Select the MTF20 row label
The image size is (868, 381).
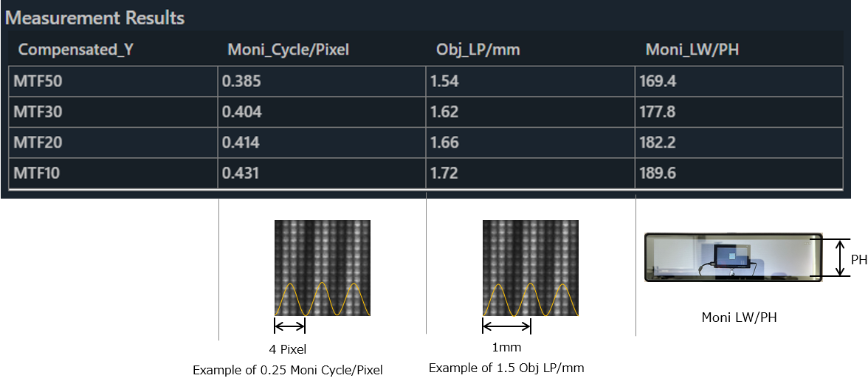[x=37, y=143]
